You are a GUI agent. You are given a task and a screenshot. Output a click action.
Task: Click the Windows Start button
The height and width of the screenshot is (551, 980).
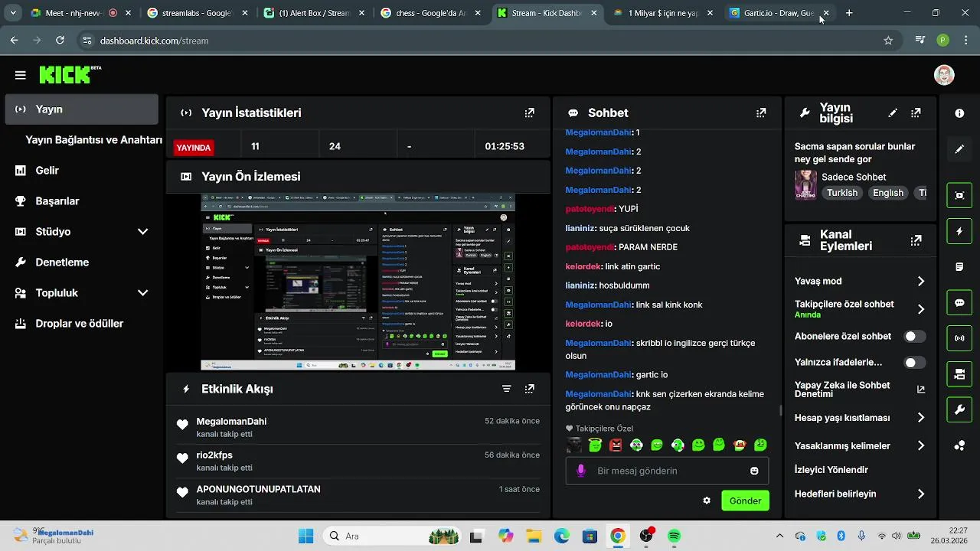(305, 536)
